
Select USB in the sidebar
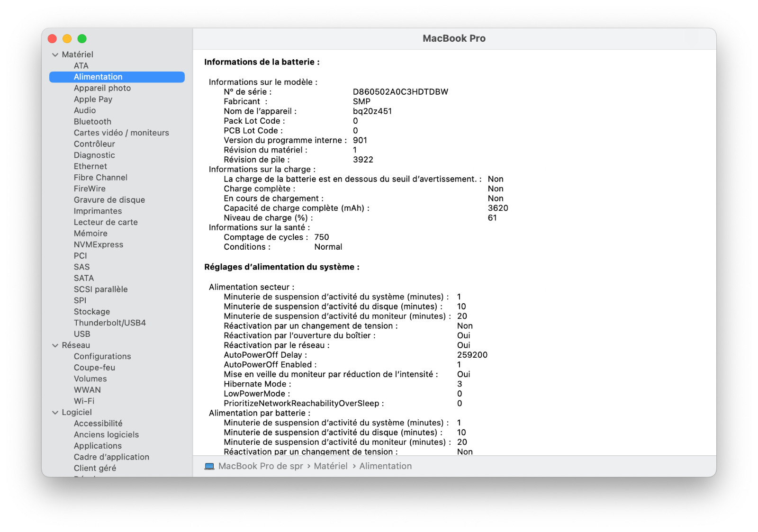pyautogui.click(x=82, y=334)
